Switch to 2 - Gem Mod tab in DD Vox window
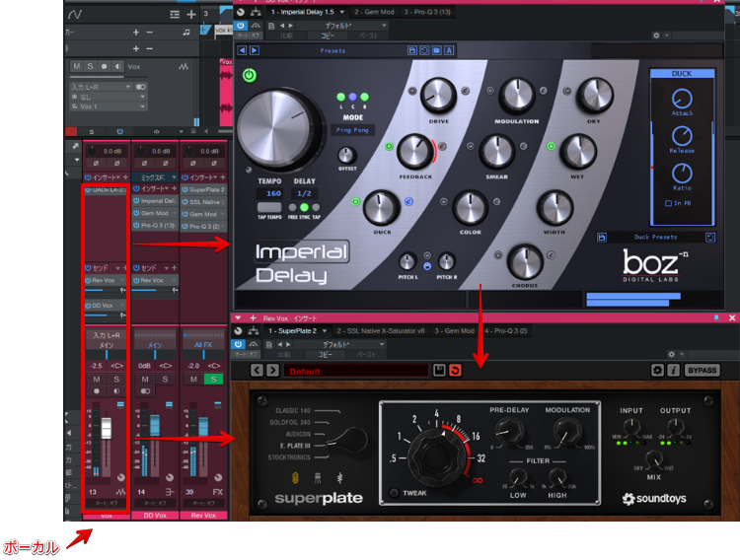The height and width of the screenshot is (560, 740). [x=374, y=12]
